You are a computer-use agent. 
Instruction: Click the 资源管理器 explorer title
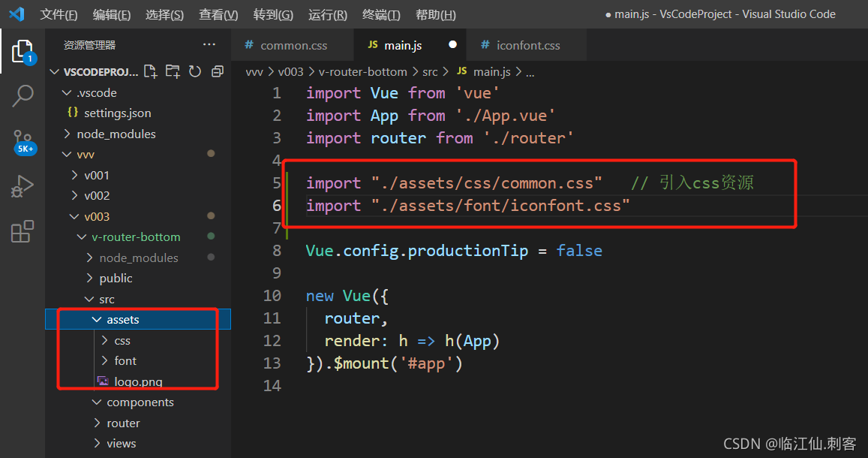coord(89,45)
